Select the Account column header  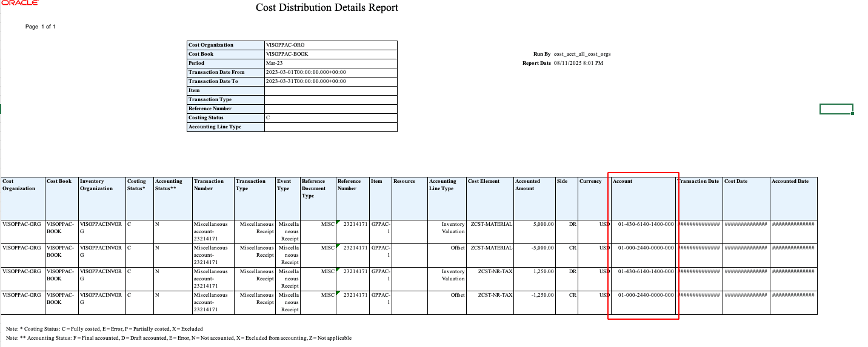point(643,198)
